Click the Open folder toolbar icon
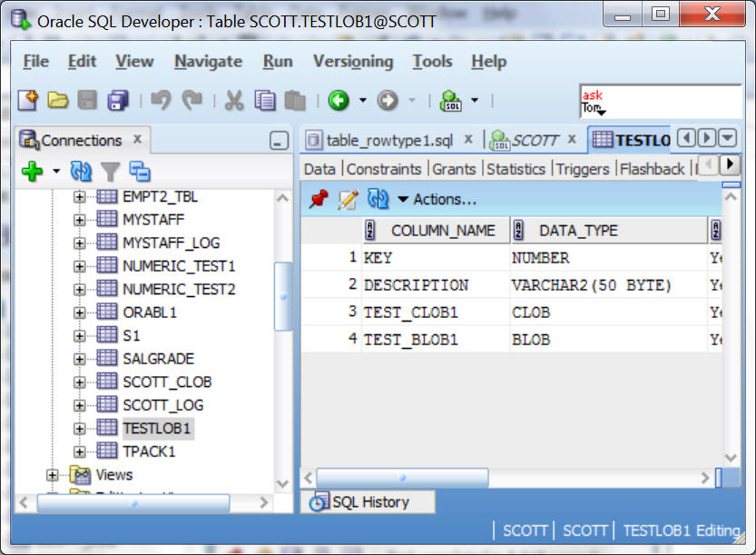 tap(58, 101)
